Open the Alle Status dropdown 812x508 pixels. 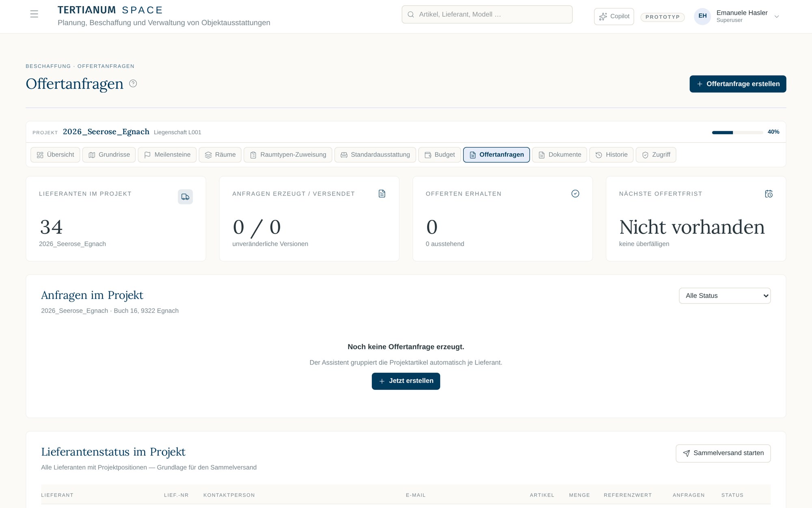[725, 296]
